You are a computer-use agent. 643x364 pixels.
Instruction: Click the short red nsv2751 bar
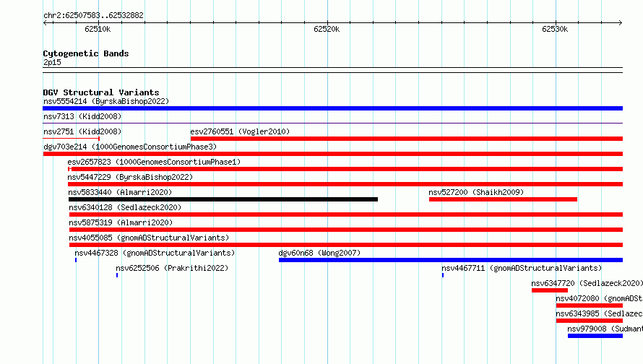72,139
